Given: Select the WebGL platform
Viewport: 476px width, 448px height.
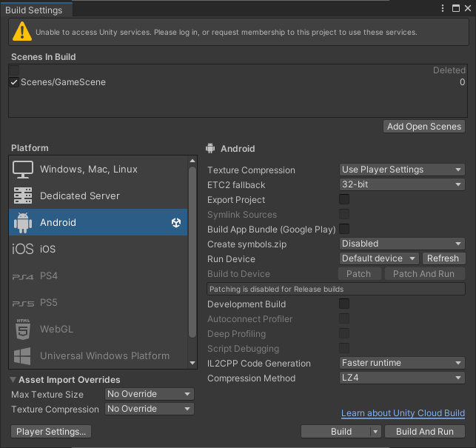Looking at the screenshot, I should 98,329.
